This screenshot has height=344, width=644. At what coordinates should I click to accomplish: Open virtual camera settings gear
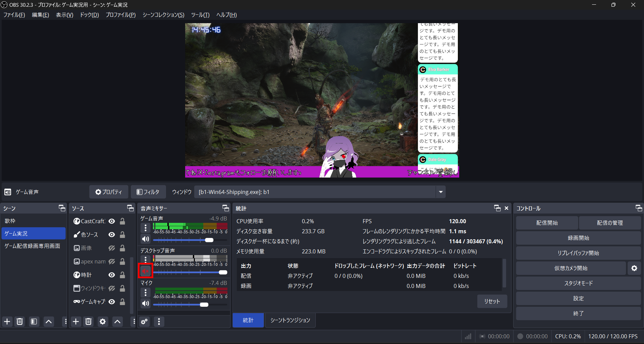634,268
